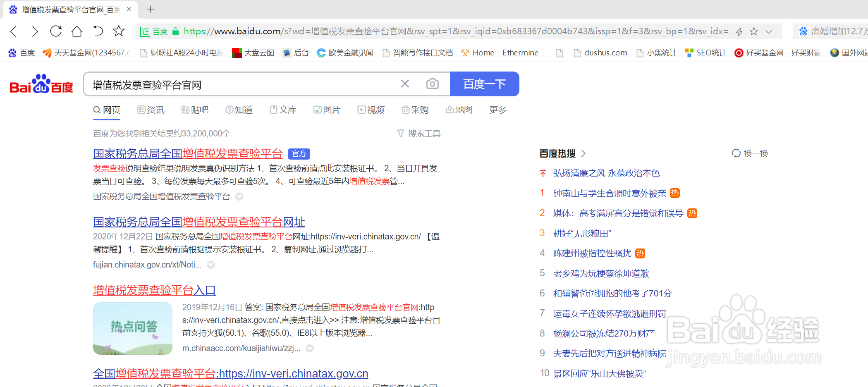Open the SEO统计 bookmark

[705, 53]
